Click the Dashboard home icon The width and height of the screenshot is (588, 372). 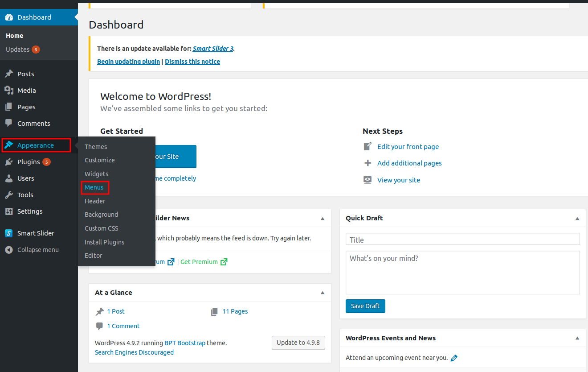coord(9,17)
